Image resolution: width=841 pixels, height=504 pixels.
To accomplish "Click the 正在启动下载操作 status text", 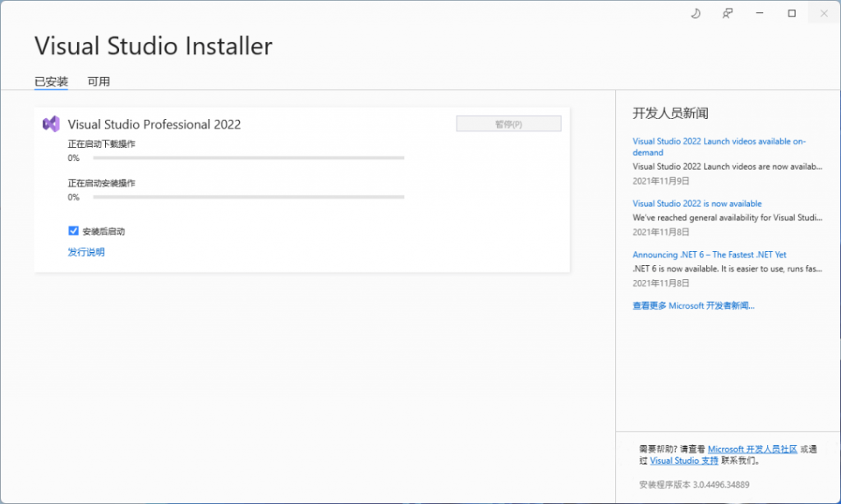I will point(101,144).
